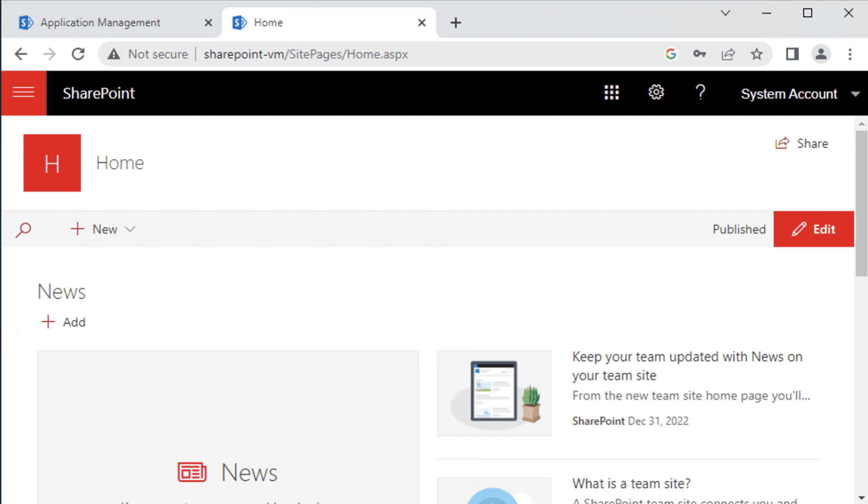868x504 pixels.
Task: Click the 'From the new team site' excerpt
Action: [691, 395]
